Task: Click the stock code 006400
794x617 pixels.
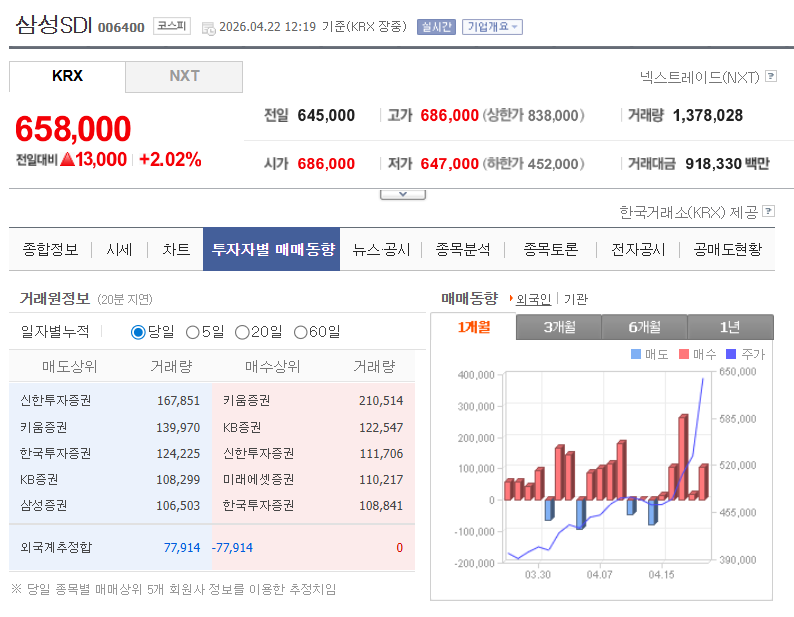Action: pyautogui.click(x=121, y=27)
